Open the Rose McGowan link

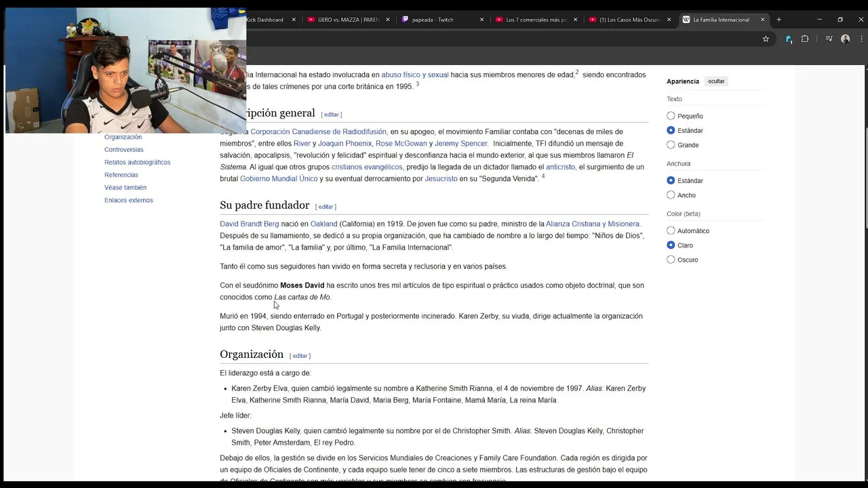[401, 144]
